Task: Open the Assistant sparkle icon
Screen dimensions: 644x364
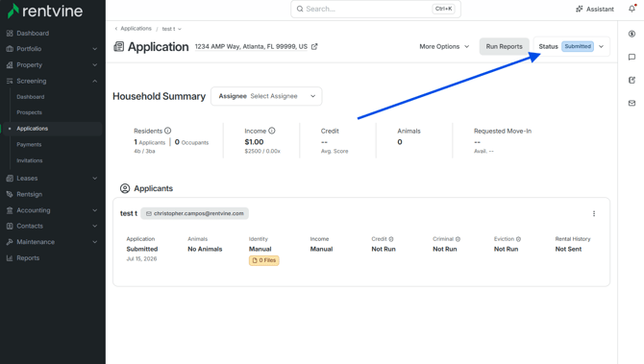Action: point(579,9)
